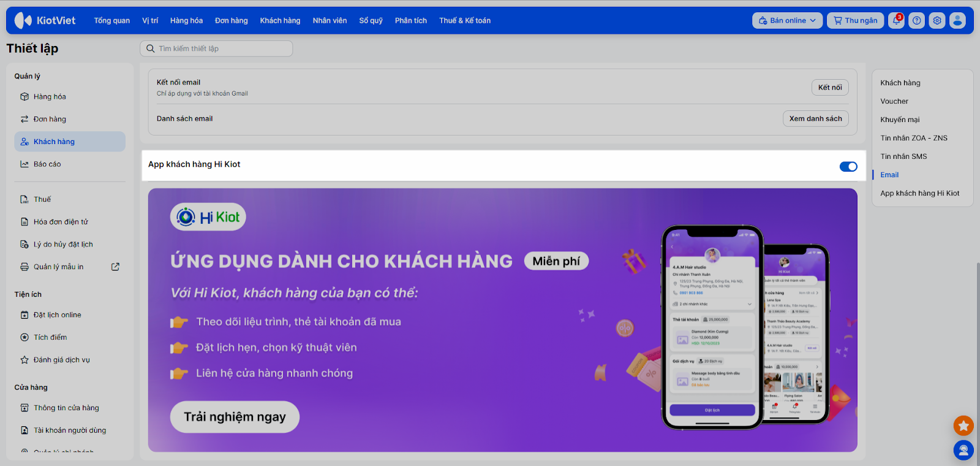This screenshot has width=980, height=466.
Task: Open the Vị trí menu
Action: click(x=150, y=20)
